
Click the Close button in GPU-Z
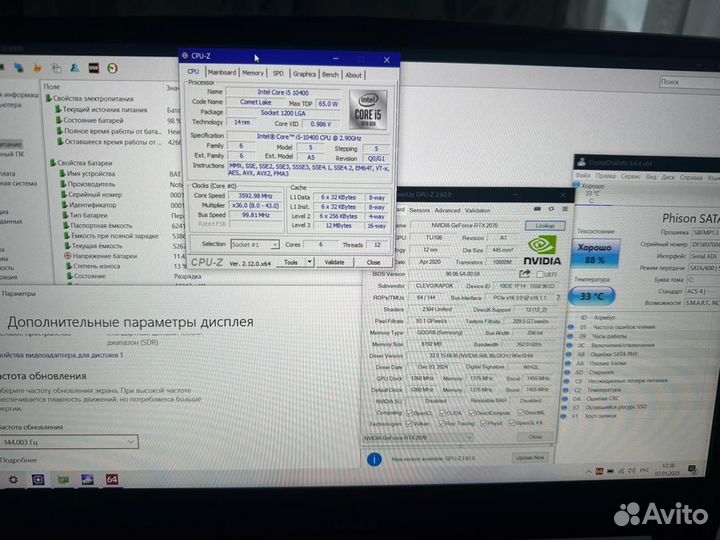tap(535, 437)
